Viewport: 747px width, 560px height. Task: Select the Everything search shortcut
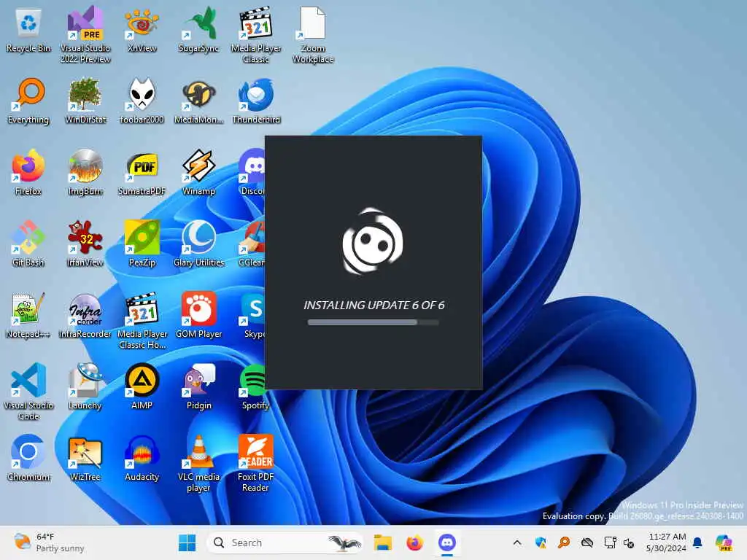pyautogui.click(x=28, y=101)
